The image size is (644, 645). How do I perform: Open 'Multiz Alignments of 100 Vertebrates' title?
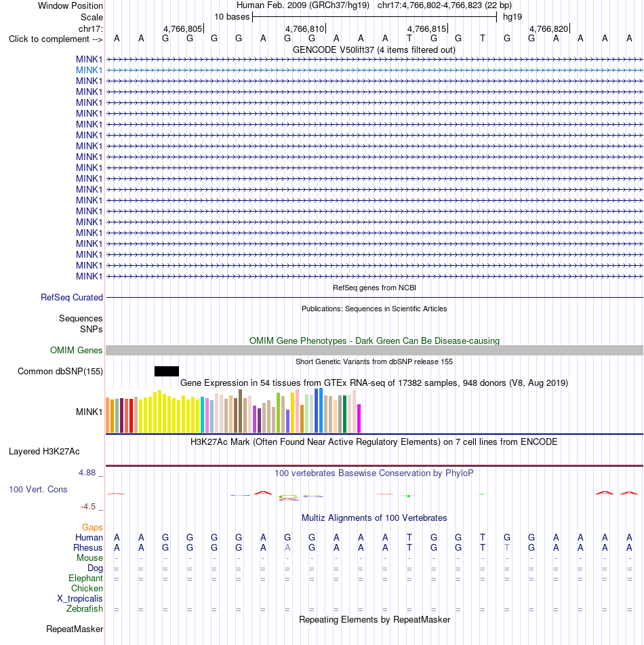(374, 518)
